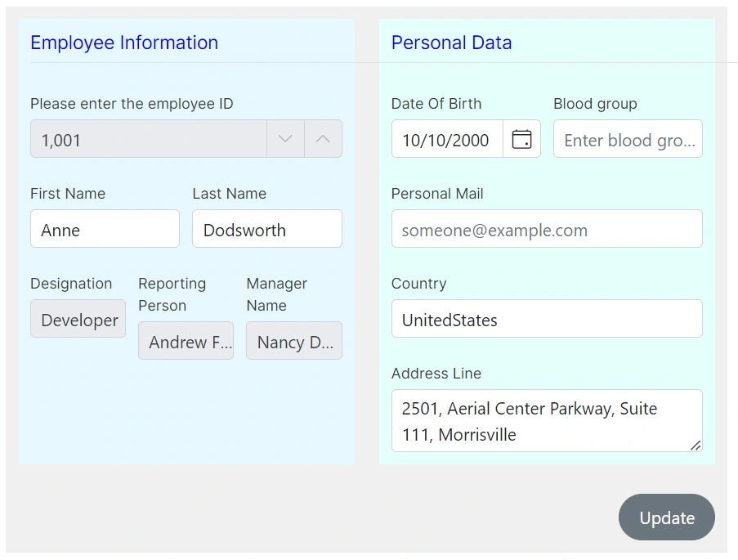Click the Employee Information heading

[x=124, y=43]
